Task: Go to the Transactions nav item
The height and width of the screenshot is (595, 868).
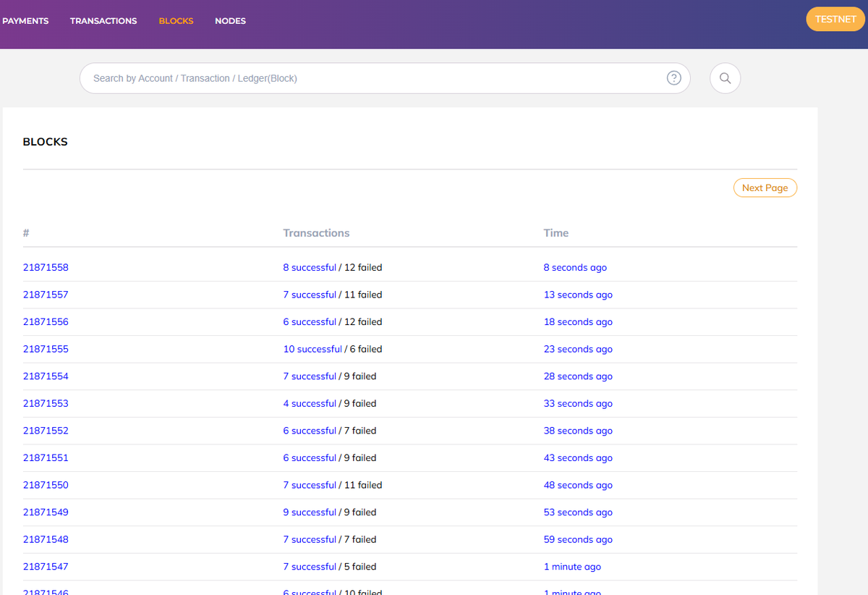Action: point(103,21)
